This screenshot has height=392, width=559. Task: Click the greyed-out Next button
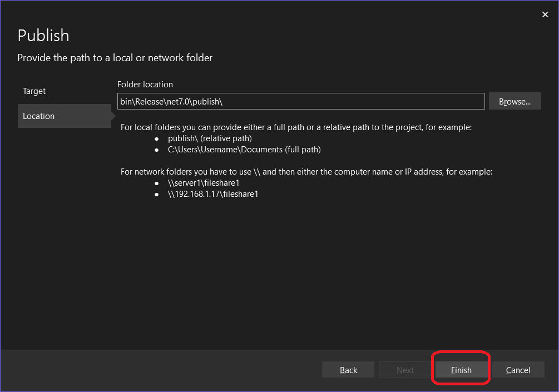pos(405,370)
